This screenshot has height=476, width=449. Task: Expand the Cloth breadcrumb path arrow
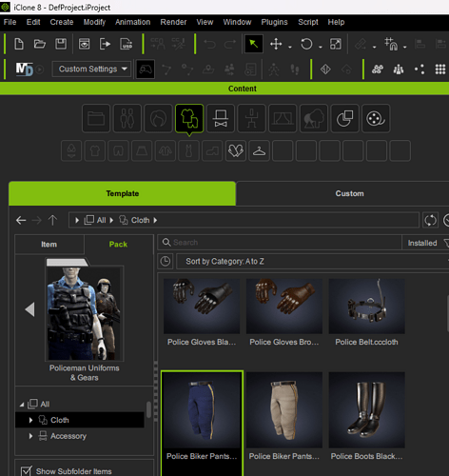click(155, 220)
